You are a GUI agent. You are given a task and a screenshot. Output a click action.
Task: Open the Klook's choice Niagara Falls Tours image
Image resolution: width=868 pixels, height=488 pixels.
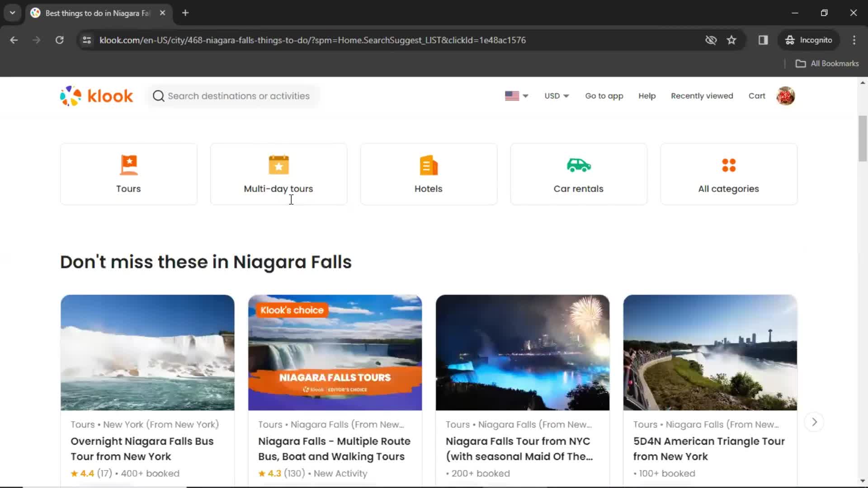[x=335, y=352]
